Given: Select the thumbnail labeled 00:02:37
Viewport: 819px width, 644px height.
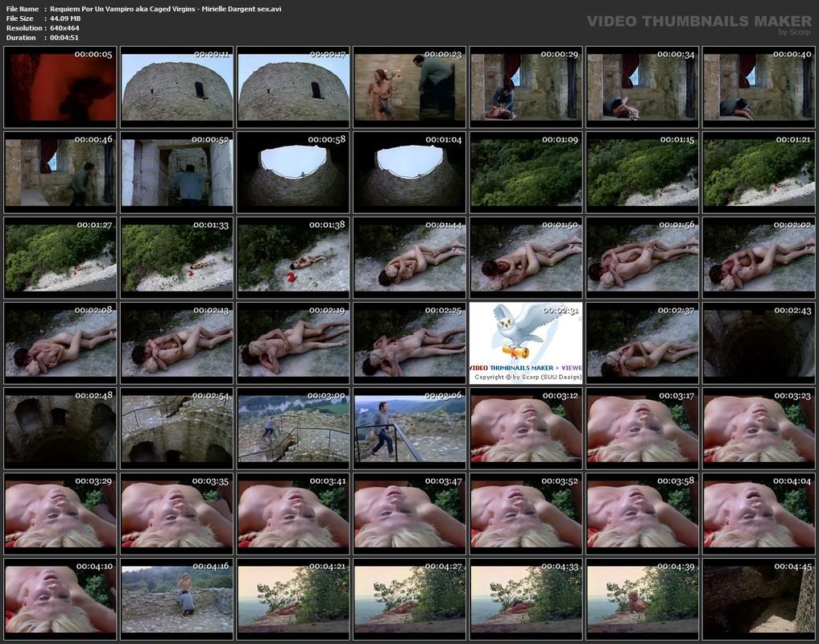Looking at the screenshot, I should (643, 343).
